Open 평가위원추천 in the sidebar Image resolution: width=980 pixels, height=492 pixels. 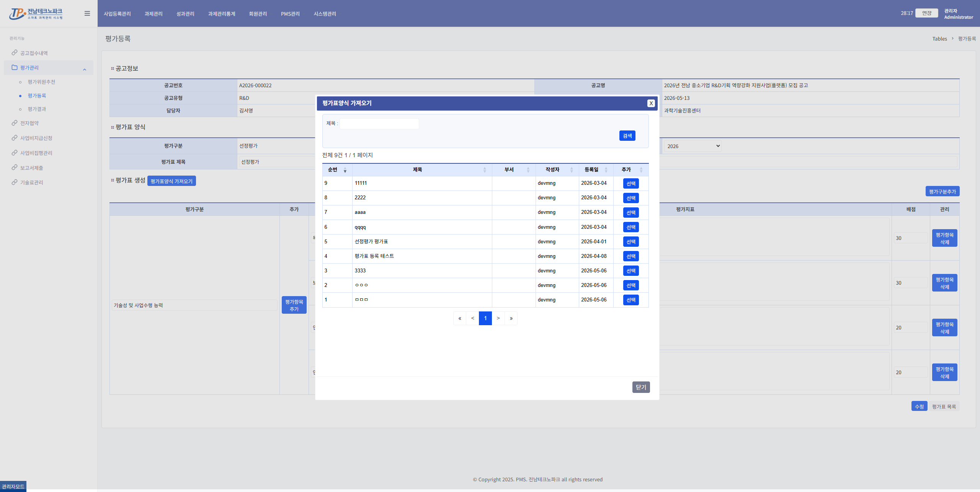(41, 82)
